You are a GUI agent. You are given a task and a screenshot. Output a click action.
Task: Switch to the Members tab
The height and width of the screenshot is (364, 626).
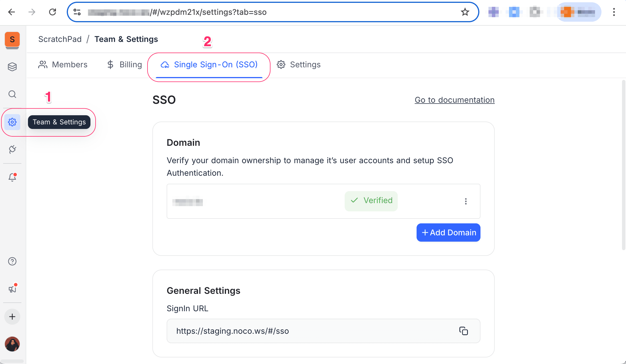tap(63, 64)
